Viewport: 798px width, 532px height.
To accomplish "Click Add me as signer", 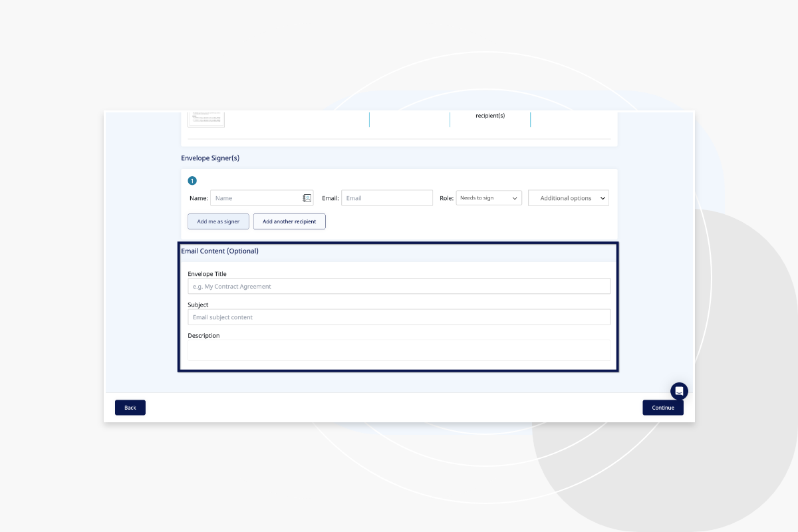I will coord(218,221).
